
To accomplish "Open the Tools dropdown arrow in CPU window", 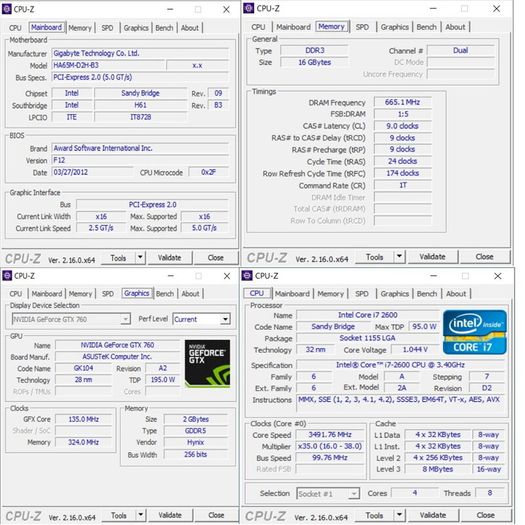I will pos(399,515).
